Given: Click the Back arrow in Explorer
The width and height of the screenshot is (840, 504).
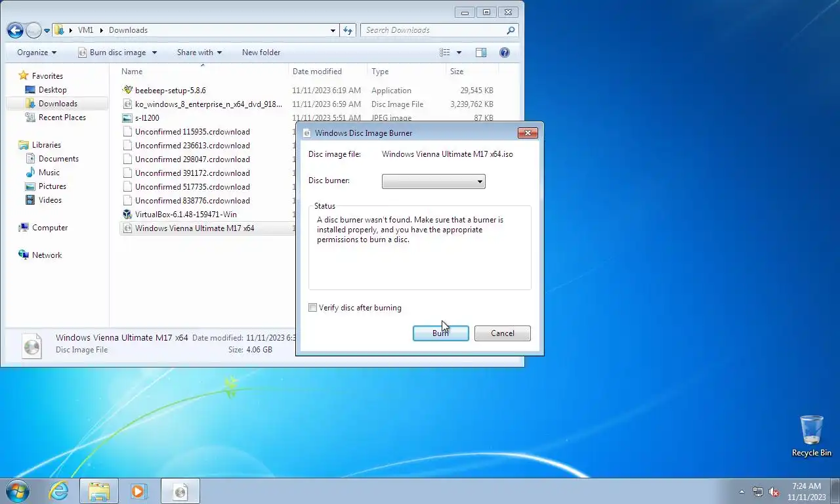Looking at the screenshot, I should pos(16,30).
